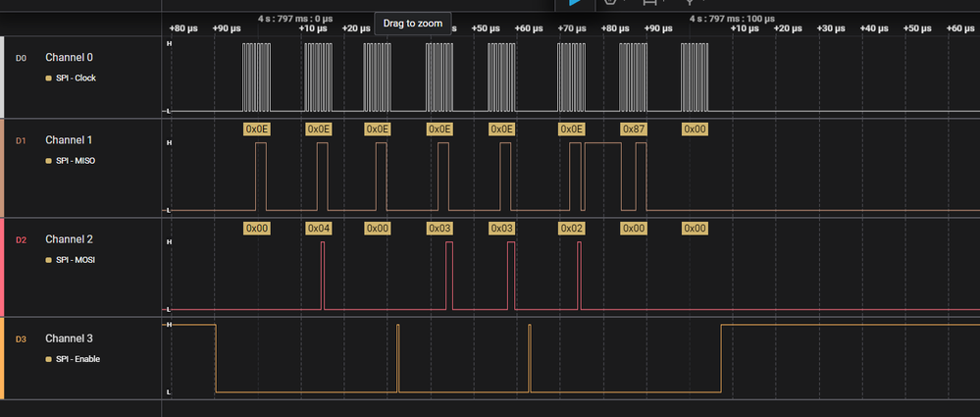
Task: Select the measurement range tool icon
Action: point(650,3)
